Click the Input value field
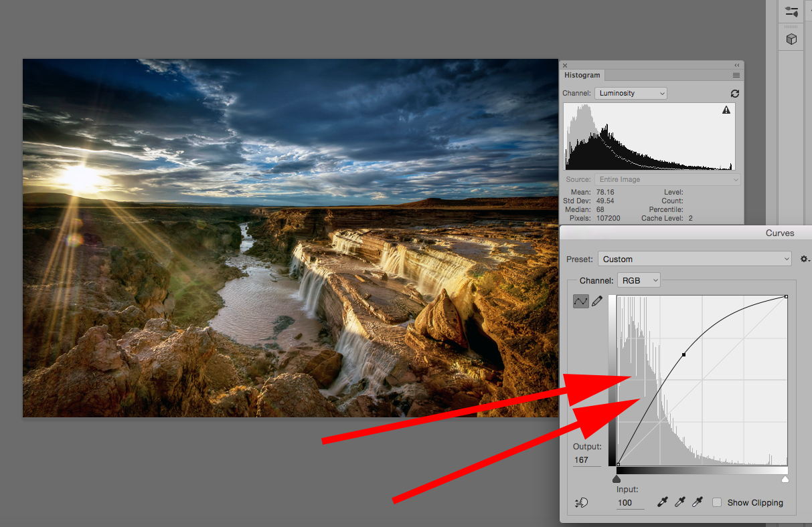Viewport: 812px width, 527px height. pyautogui.click(x=631, y=502)
